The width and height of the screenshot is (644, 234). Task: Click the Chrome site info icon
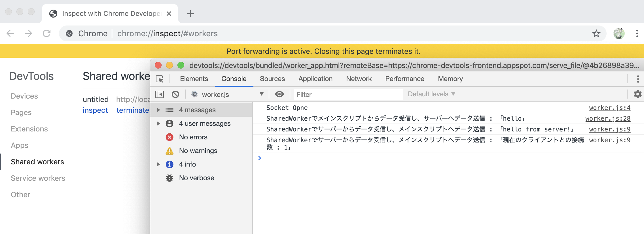pyautogui.click(x=69, y=34)
